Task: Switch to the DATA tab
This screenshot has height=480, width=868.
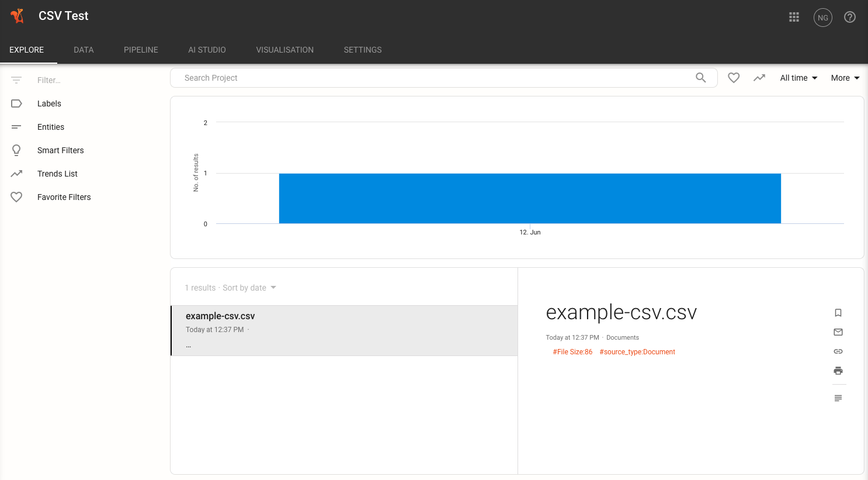Action: tap(84, 50)
